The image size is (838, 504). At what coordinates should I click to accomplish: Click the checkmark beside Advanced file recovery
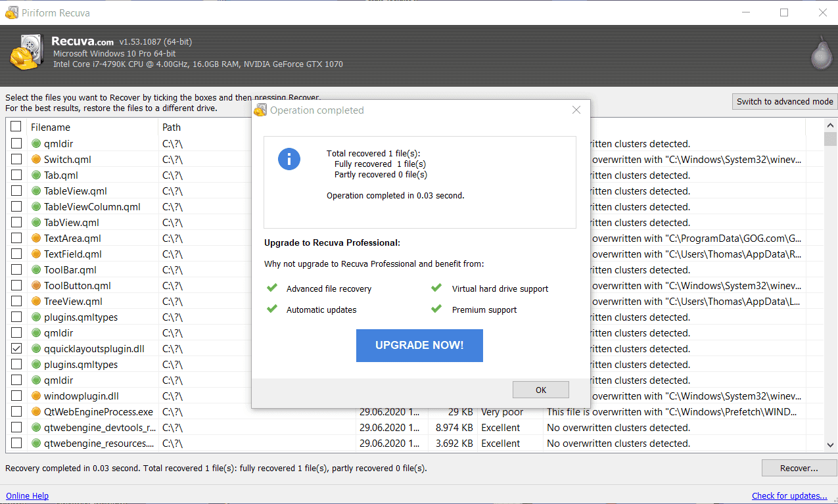coord(271,288)
